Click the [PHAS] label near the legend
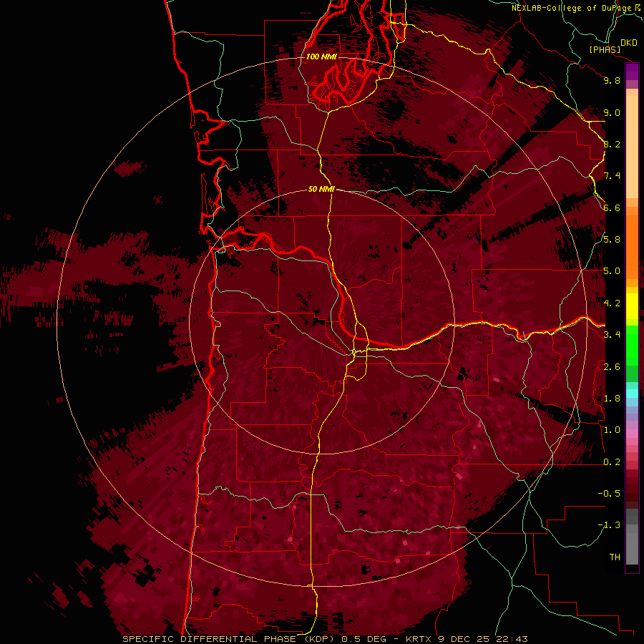 pyautogui.click(x=605, y=50)
